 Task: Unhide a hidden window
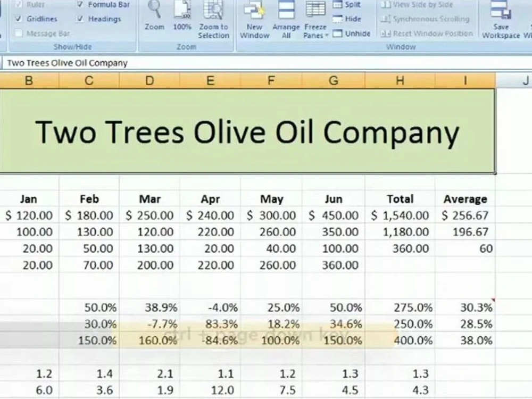[x=351, y=34]
